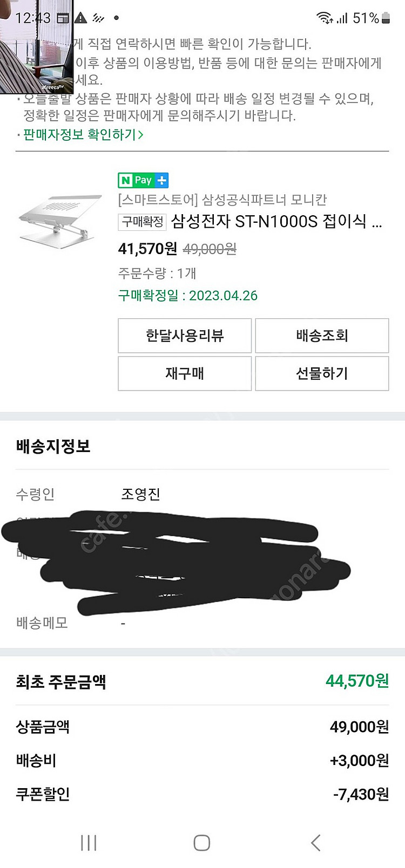
Task: Tap the 배송조회 button
Action: (322, 336)
